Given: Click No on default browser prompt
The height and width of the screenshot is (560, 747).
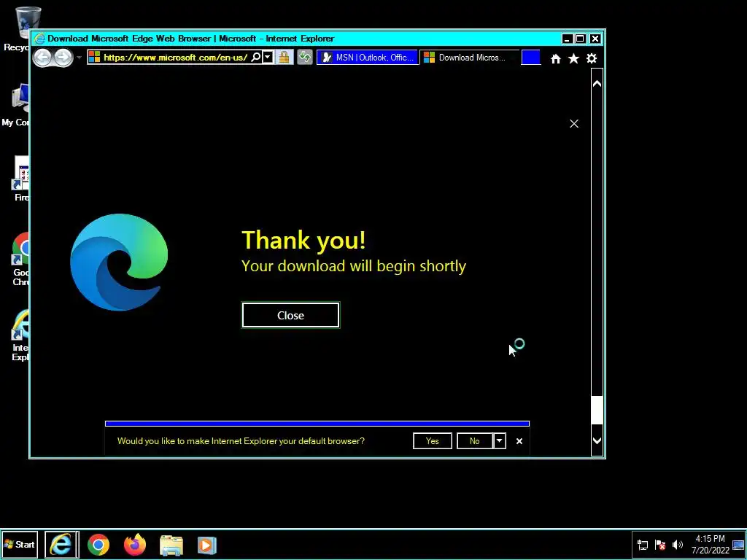Looking at the screenshot, I should tap(474, 441).
